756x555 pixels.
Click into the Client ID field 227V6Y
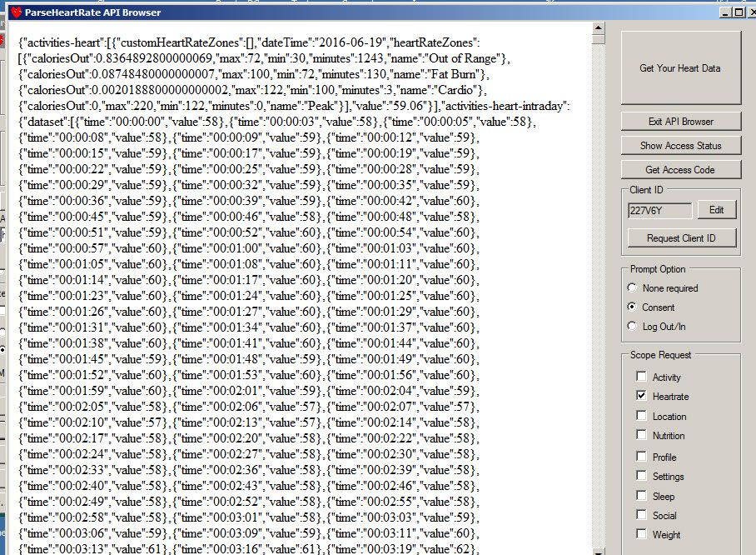(x=659, y=211)
